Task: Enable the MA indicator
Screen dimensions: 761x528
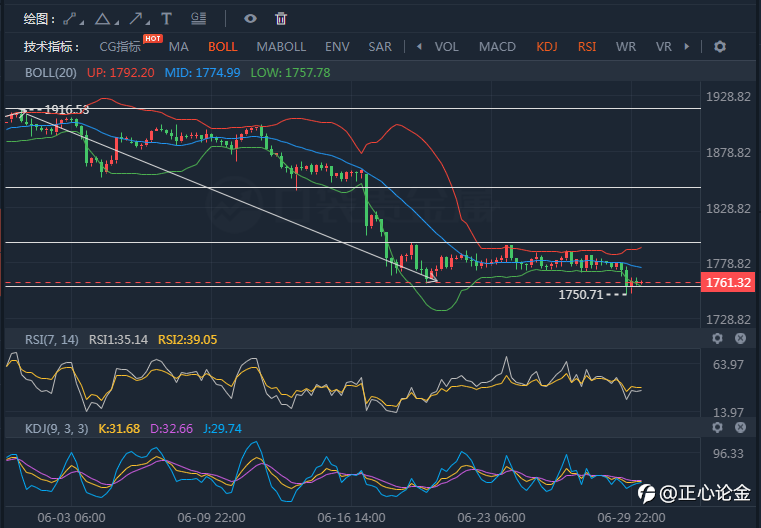Action: (178, 47)
